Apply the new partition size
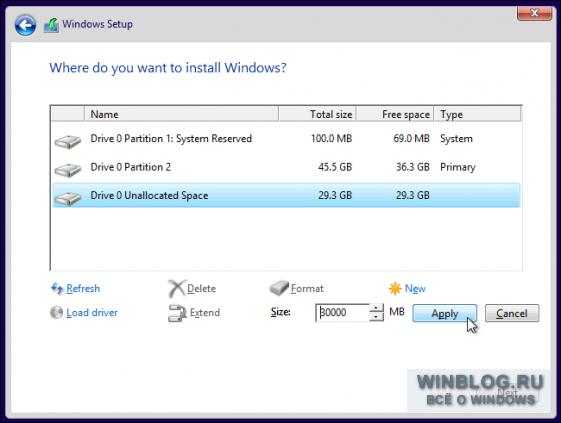This screenshot has width=561, height=423. pos(444,313)
